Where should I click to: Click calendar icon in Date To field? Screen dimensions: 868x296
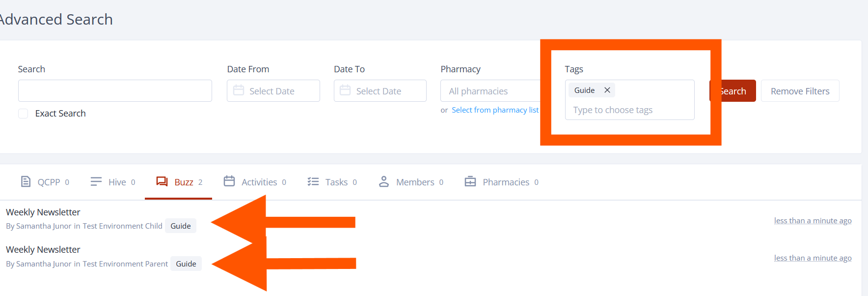click(345, 90)
